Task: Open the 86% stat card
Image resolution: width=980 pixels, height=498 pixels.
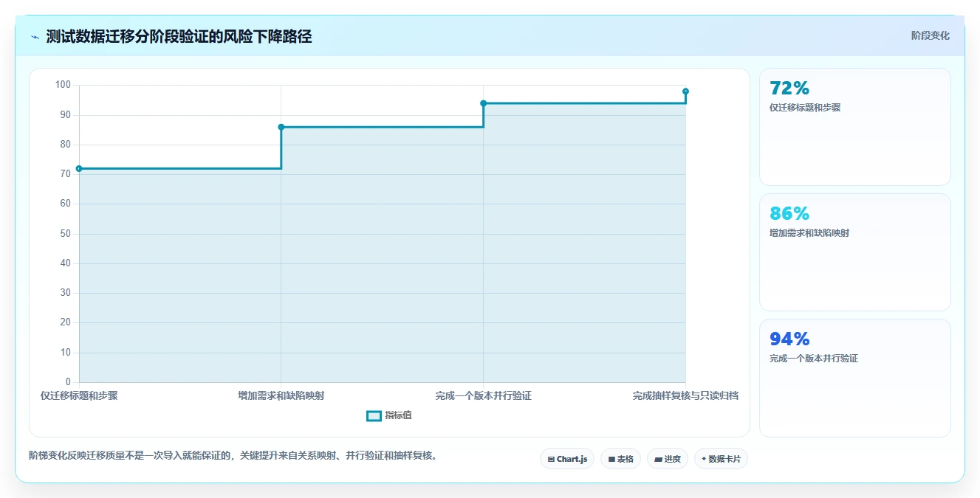Action: [854, 252]
